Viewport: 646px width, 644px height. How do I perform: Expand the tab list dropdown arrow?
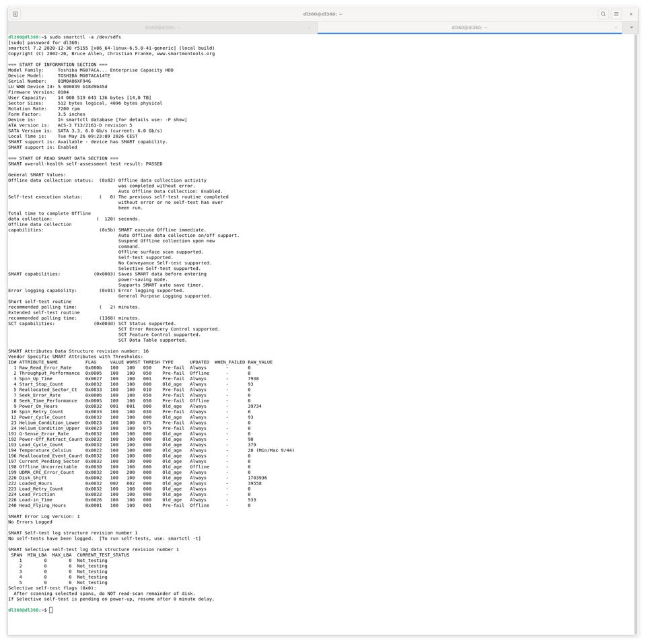tap(631, 28)
